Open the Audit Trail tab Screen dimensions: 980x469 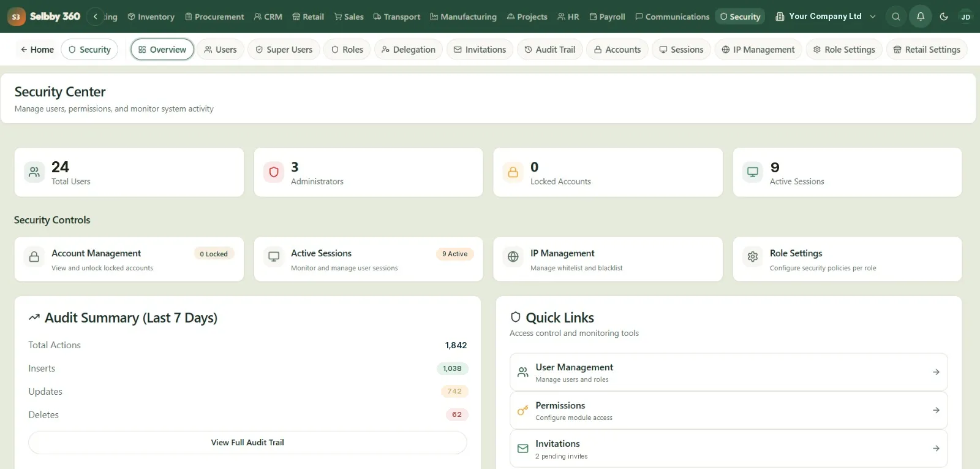point(549,50)
